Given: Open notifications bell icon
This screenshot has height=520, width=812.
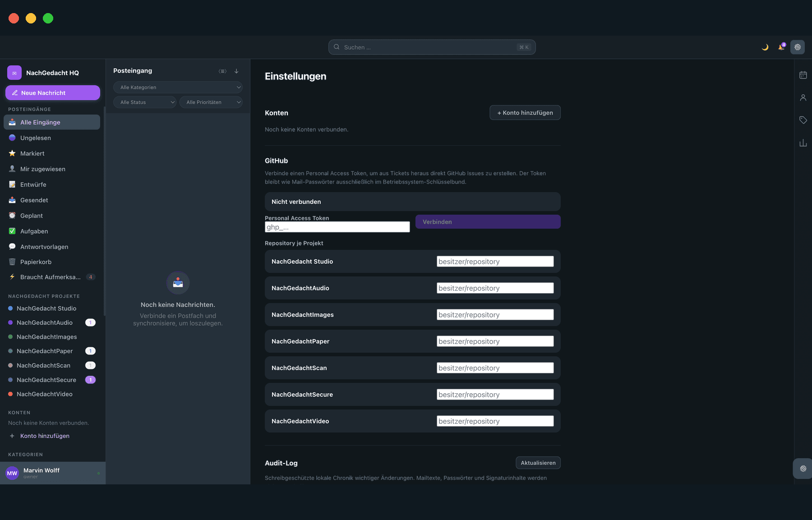Looking at the screenshot, I should point(781,47).
